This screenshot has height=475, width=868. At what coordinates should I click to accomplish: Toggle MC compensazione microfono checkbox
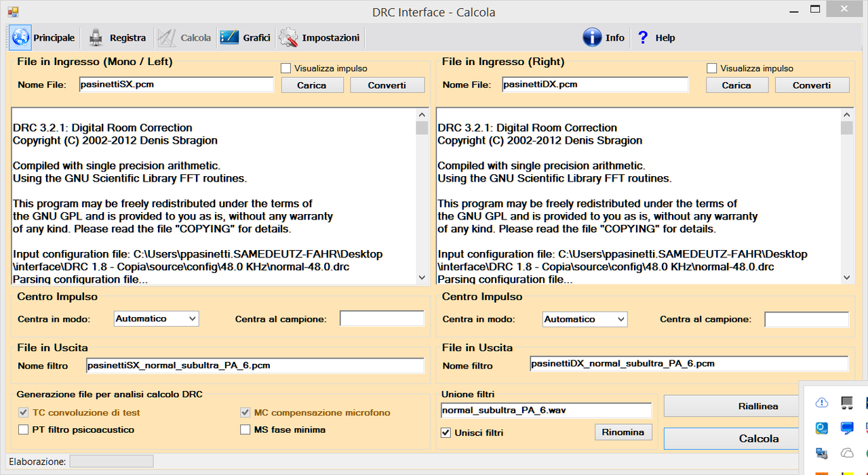[245, 412]
